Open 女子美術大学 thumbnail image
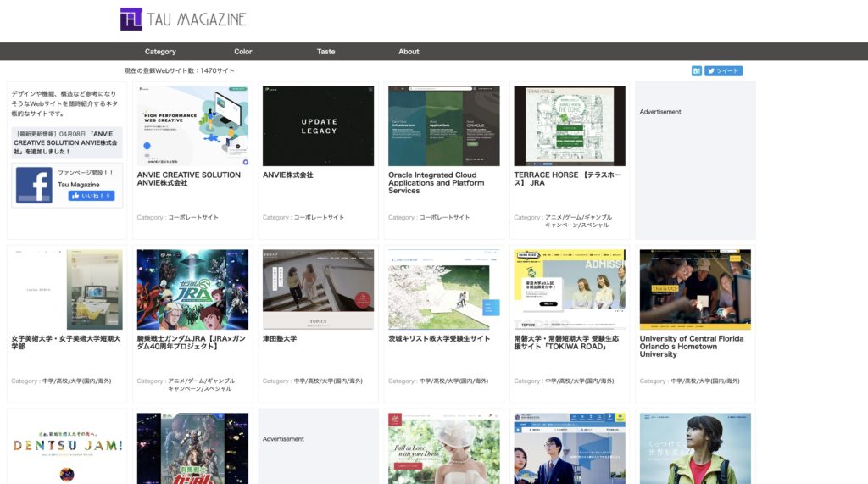Image resolution: width=868 pixels, height=484 pixels. coord(67,289)
